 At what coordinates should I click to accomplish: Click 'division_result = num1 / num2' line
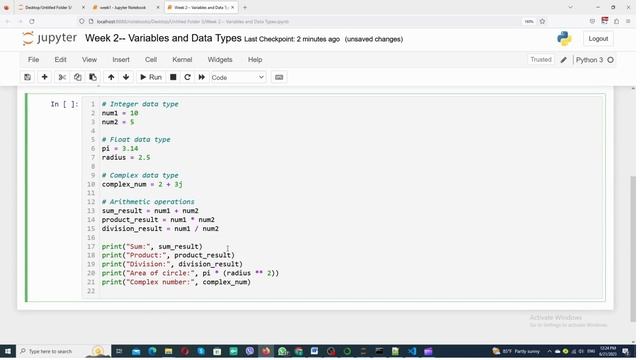(x=160, y=229)
